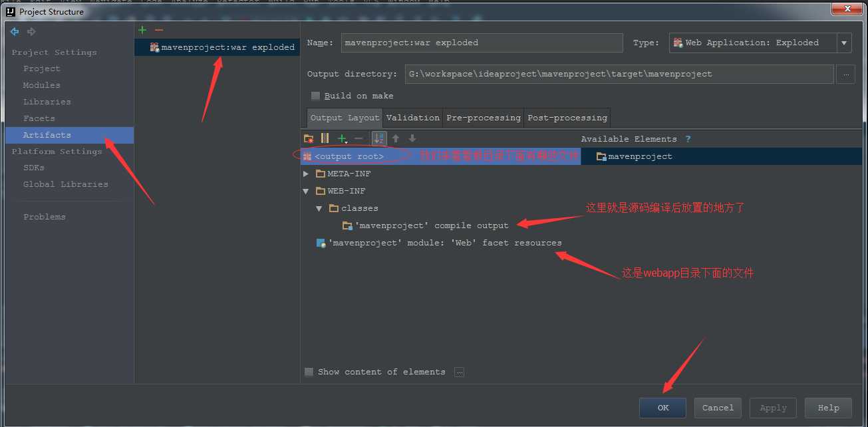Open the SDKs platform settings
The image size is (868, 427).
[34, 168]
